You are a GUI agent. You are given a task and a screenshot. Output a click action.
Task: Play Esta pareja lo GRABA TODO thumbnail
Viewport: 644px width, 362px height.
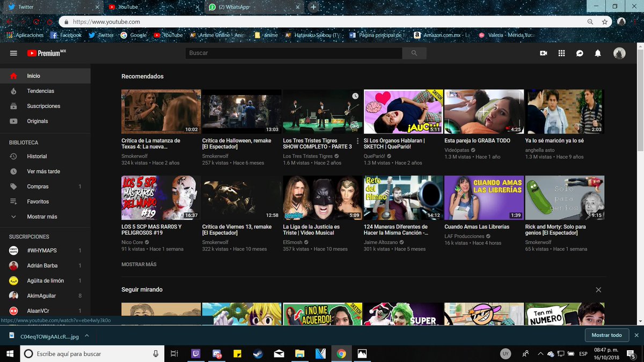pyautogui.click(x=484, y=112)
